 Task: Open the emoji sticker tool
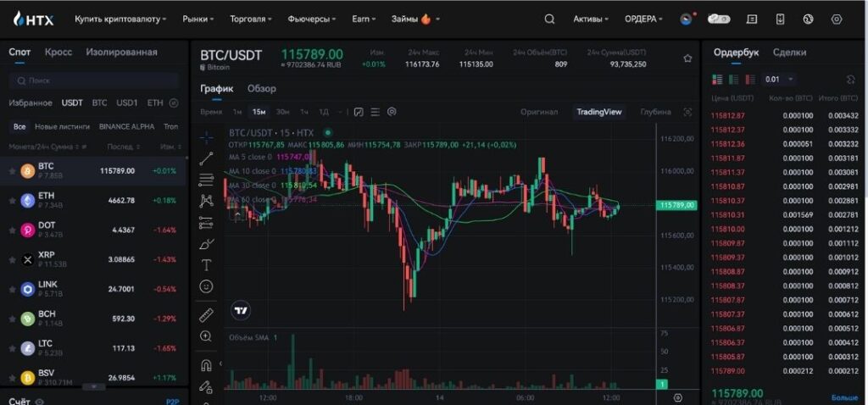(x=206, y=287)
